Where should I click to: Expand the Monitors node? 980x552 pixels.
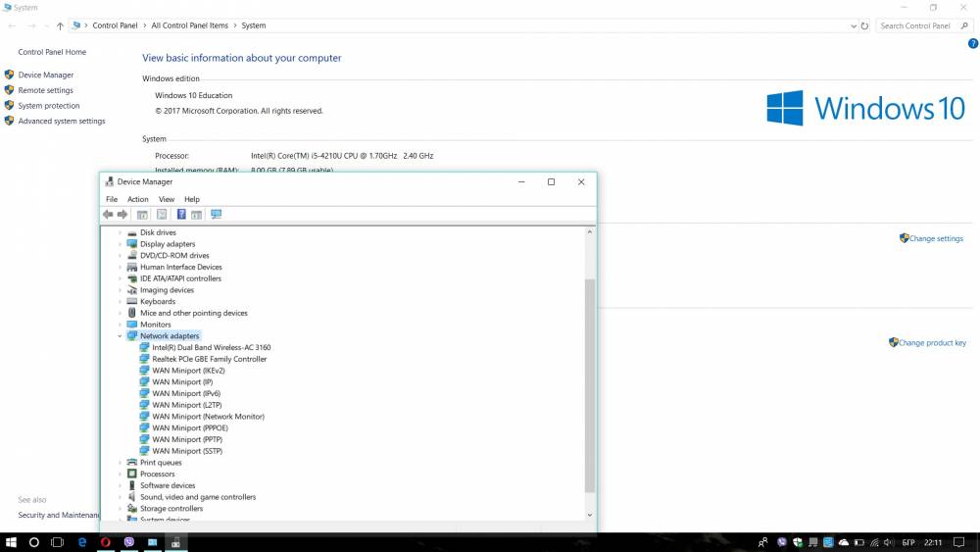pyautogui.click(x=120, y=325)
